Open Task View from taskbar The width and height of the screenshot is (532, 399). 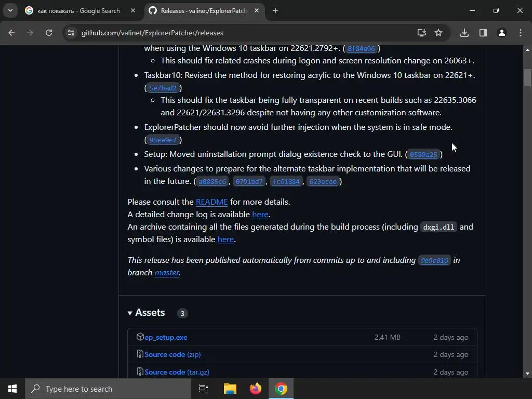204,389
